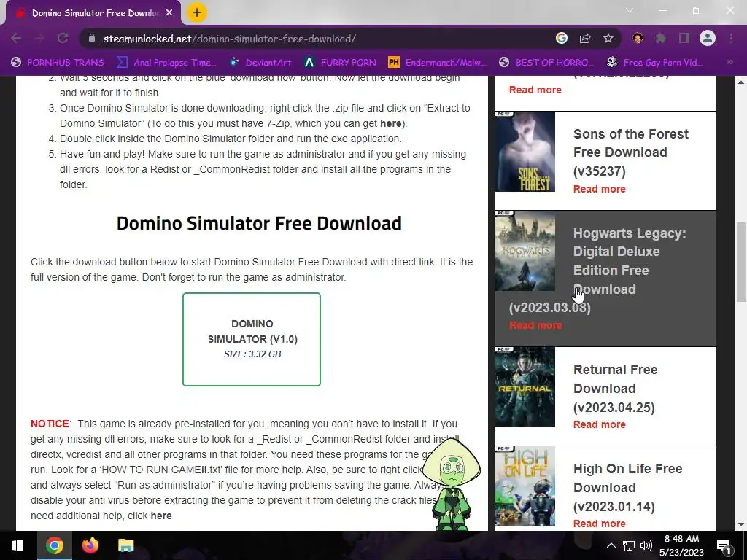Open File Explorer from the taskbar

coord(125,545)
